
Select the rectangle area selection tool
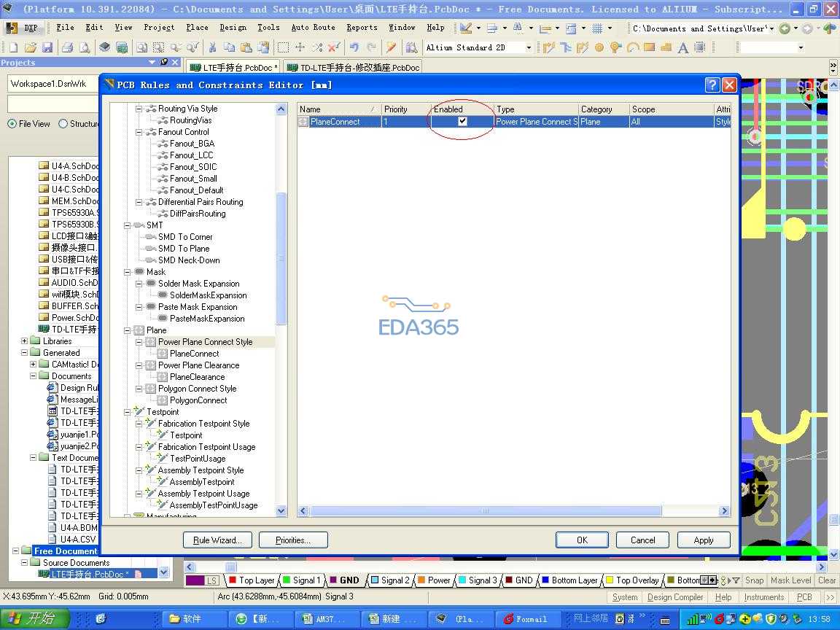coord(283,47)
